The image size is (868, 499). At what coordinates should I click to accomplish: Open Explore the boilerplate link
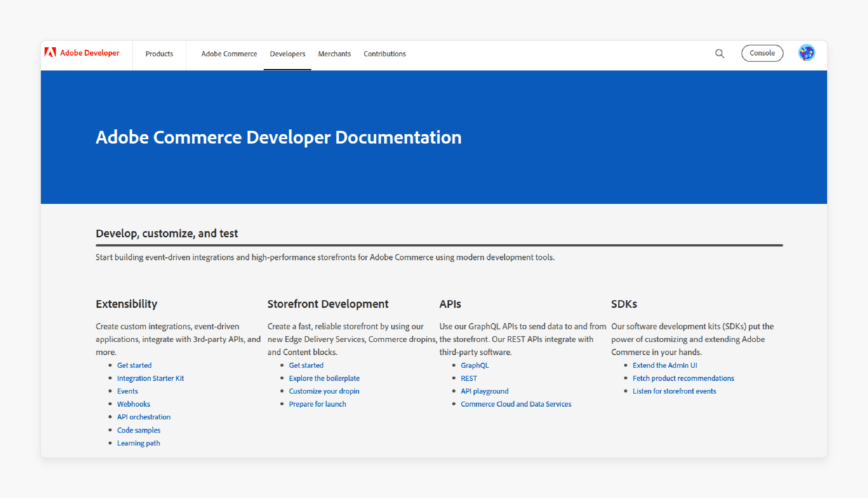(324, 378)
